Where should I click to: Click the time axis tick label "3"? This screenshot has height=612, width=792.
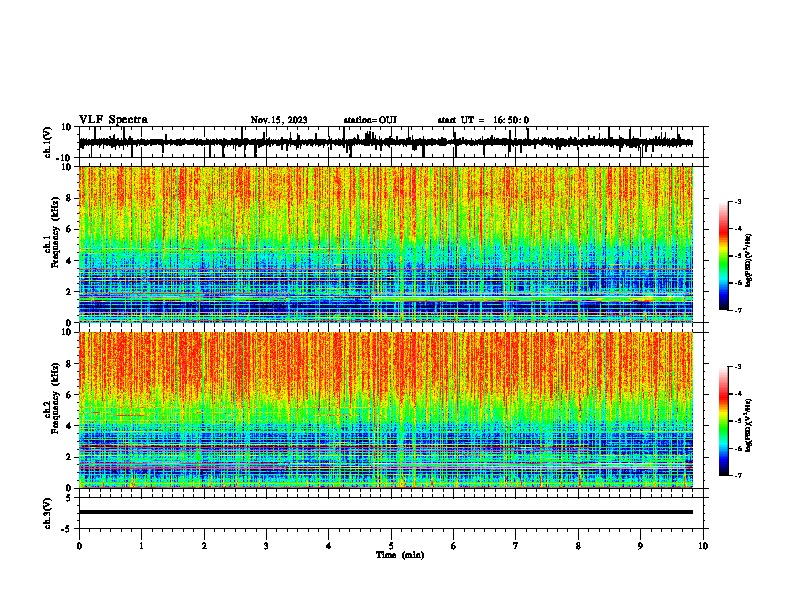pyautogui.click(x=266, y=546)
